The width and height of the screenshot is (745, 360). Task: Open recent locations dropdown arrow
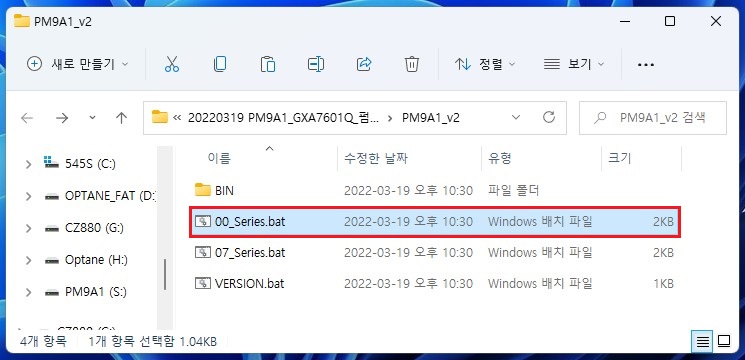(93, 118)
